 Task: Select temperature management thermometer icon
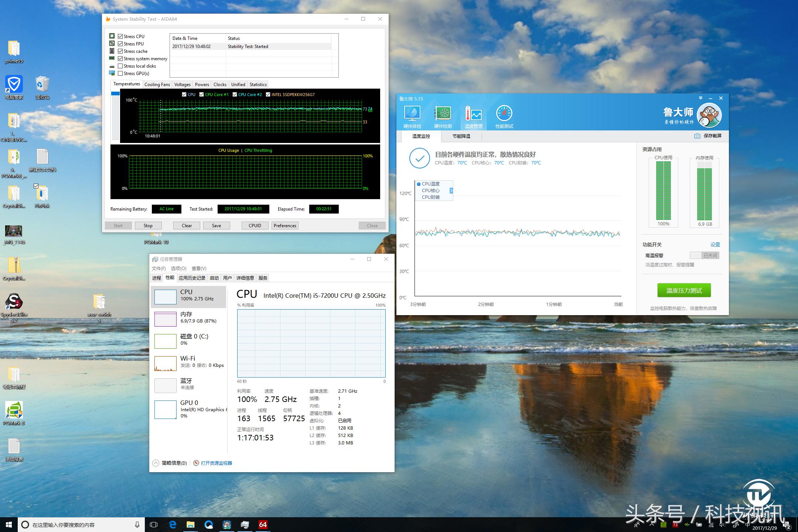[473, 114]
